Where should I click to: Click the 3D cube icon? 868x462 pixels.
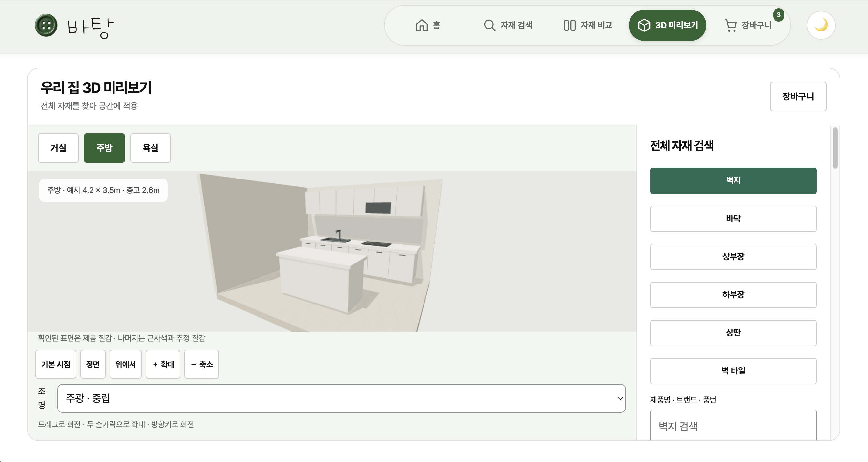[x=644, y=25]
